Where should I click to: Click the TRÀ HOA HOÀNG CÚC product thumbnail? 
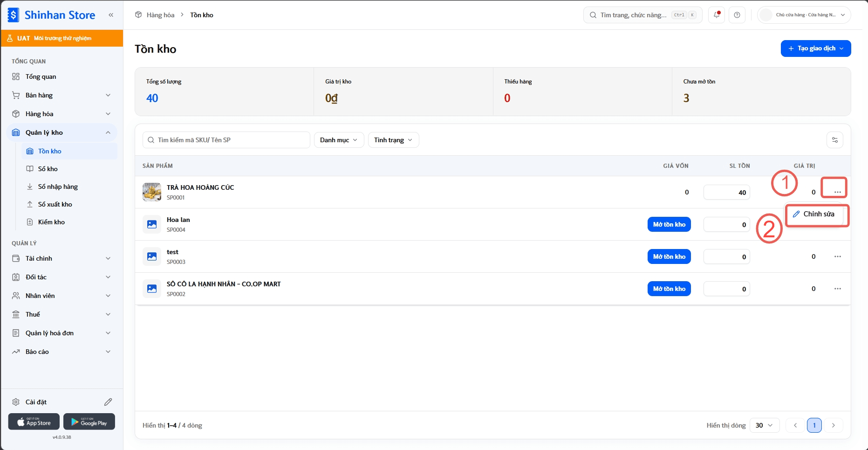(x=152, y=192)
